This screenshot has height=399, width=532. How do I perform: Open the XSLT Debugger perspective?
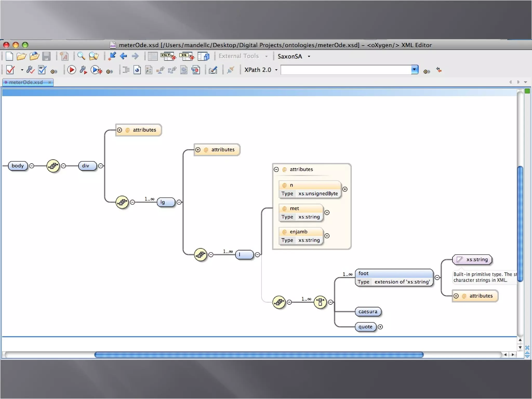click(168, 56)
